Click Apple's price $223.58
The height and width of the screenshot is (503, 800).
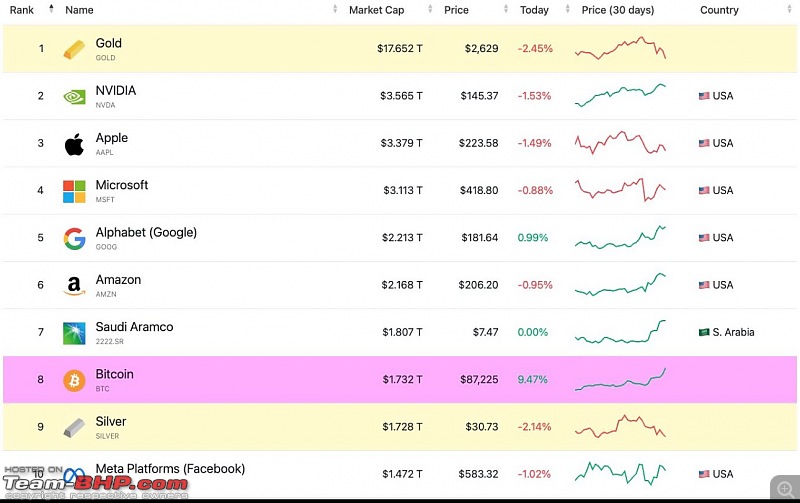click(479, 143)
